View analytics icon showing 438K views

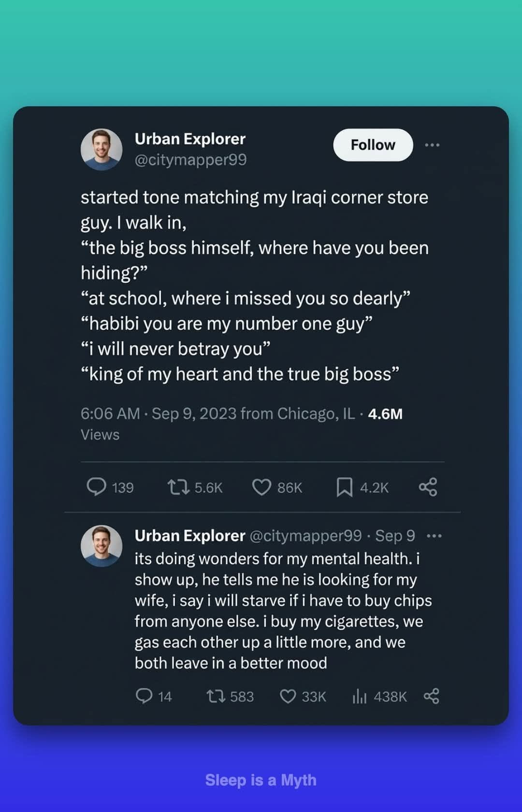coord(360,696)
